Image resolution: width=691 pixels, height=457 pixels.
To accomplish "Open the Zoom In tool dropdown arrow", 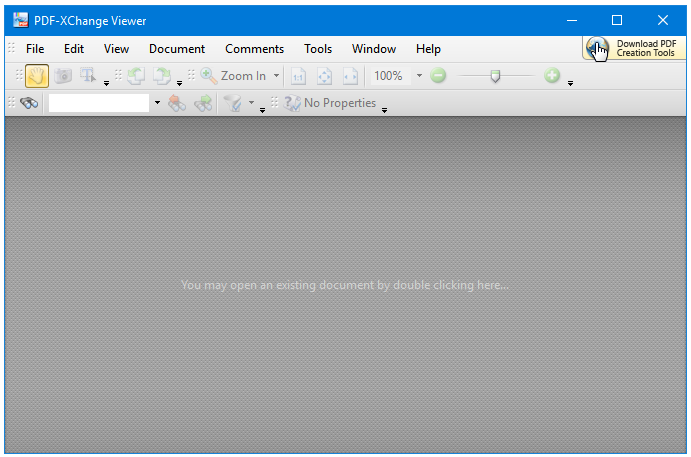I will [x=276, y=76].
